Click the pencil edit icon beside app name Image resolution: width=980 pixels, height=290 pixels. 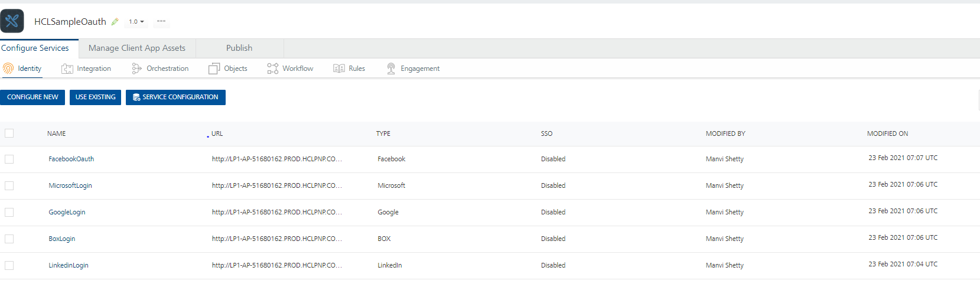point(115,22)
